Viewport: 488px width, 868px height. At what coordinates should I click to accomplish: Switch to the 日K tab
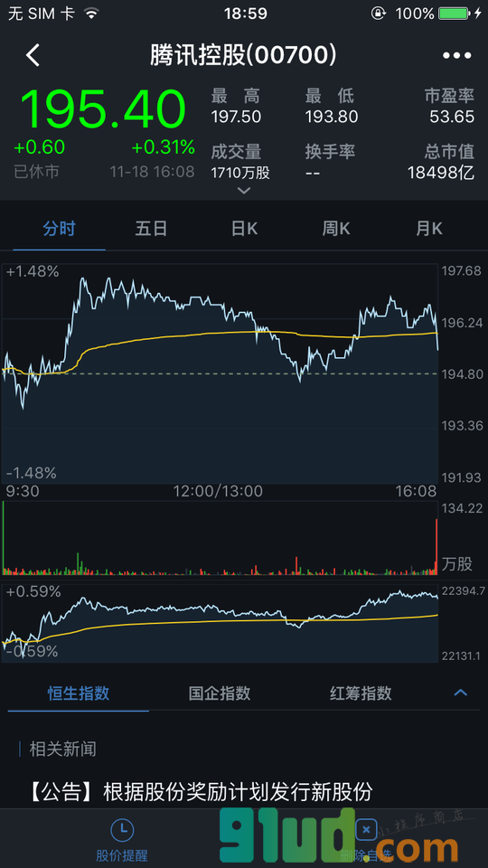pos(244,229)
